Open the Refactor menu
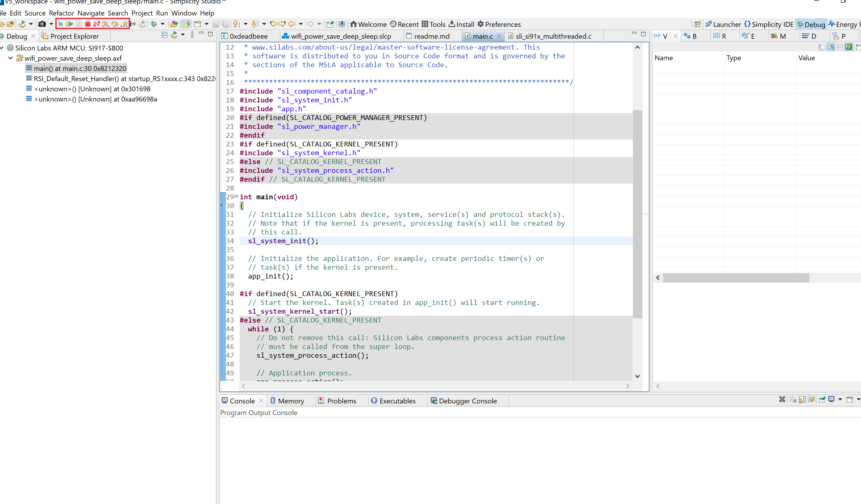 pyautogui.click(x=61, y=13)
